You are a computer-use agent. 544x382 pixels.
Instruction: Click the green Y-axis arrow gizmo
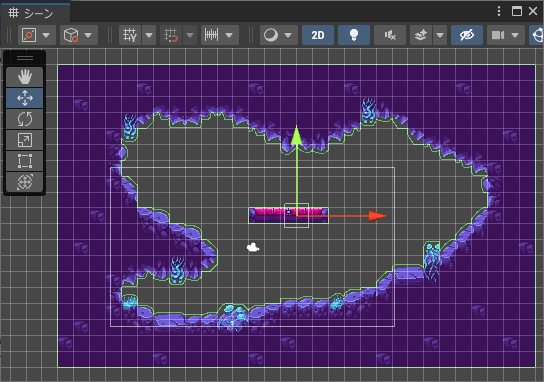click(x=296, y=135)
